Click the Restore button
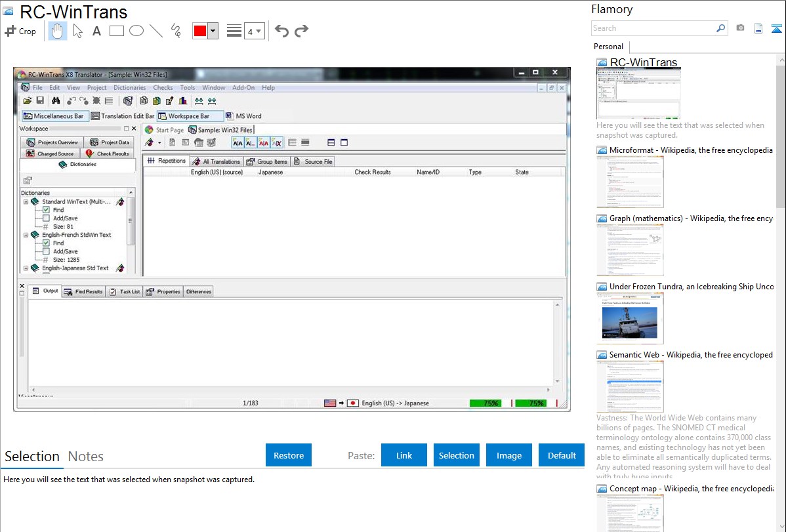The height and width of the screenshot is (532, 786). (289, 455)
